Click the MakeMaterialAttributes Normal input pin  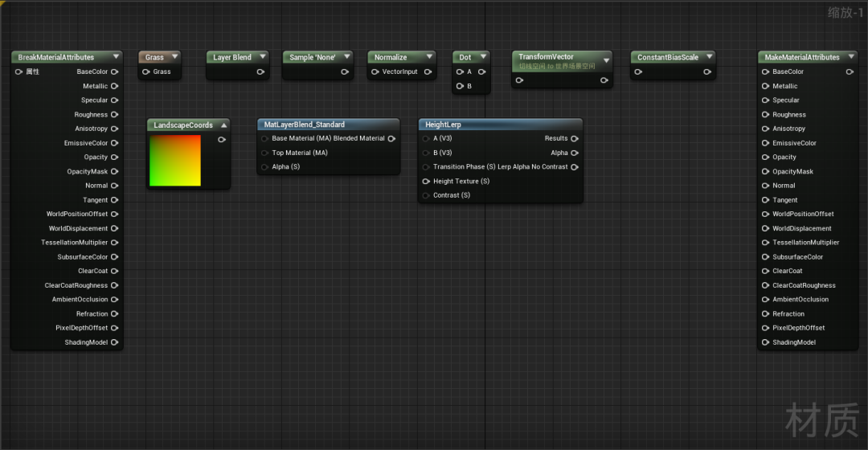coord(766,186)
